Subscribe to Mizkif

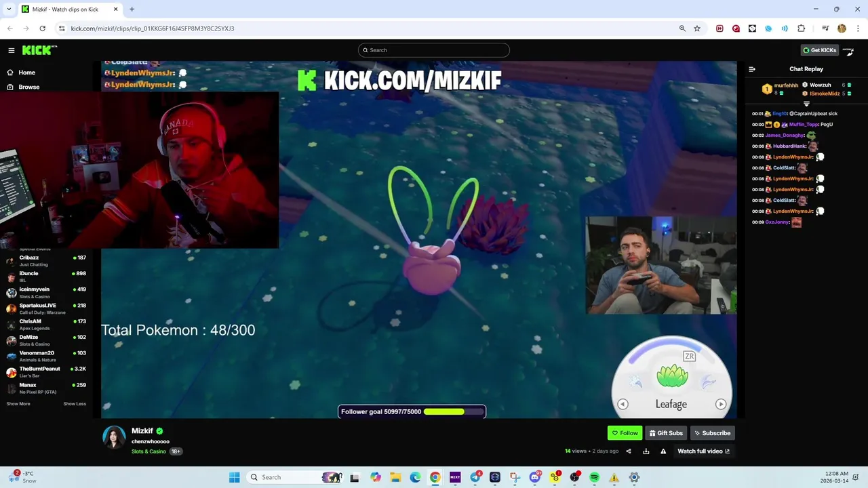click(x=712, y=433)
